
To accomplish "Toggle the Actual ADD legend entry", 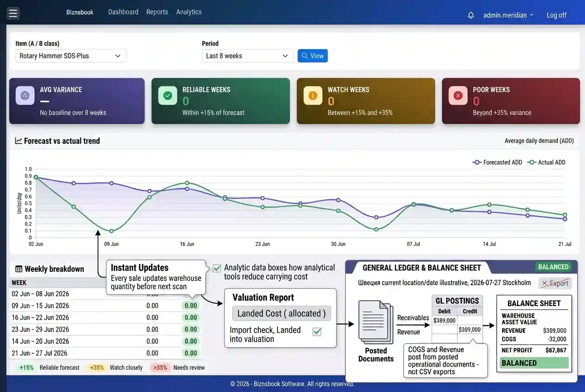I will coord(547,162).
